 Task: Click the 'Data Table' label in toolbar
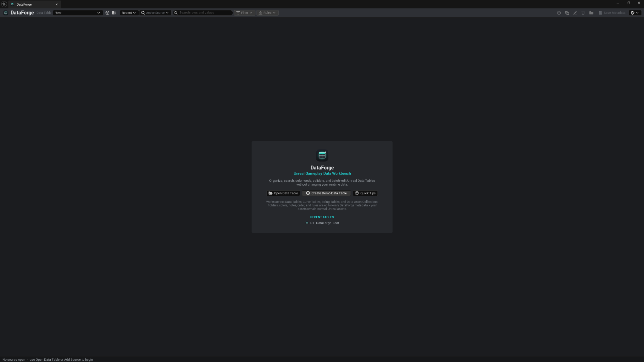[44, 13]
